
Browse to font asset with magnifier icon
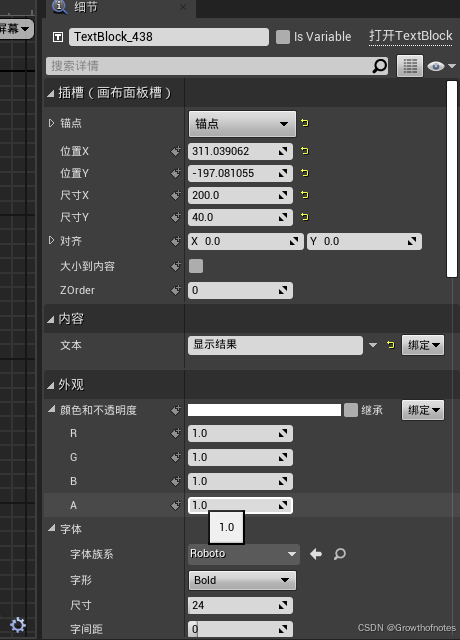click(340, 554)
